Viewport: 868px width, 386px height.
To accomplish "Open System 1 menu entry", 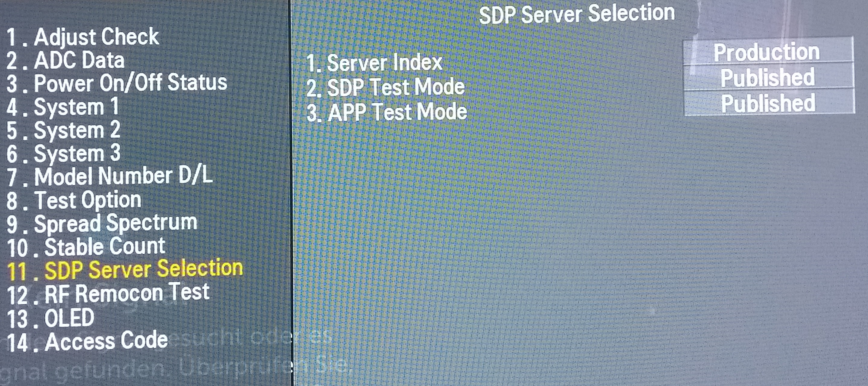I will [x=63, y=107].
